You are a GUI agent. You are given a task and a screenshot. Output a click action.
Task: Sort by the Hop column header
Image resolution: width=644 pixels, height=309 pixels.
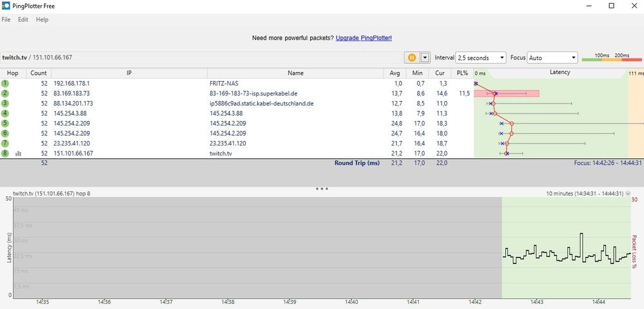tap(13, 73)
